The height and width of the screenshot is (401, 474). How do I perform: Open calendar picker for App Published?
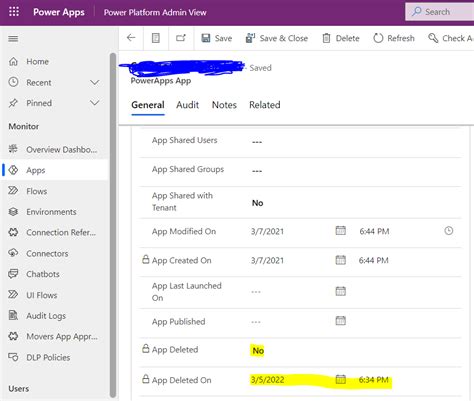[340, 321]
